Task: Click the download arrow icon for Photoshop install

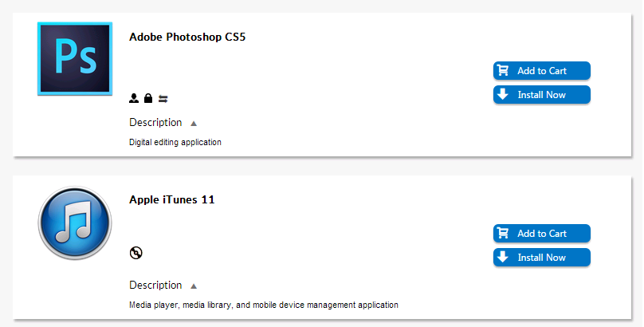Action: [x=503, y=95]
